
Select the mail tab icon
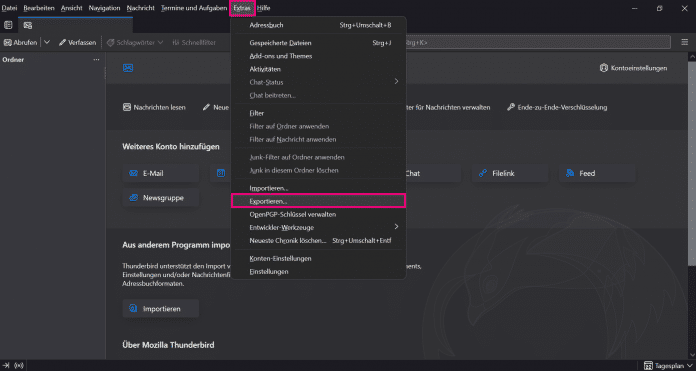(28, 25)
